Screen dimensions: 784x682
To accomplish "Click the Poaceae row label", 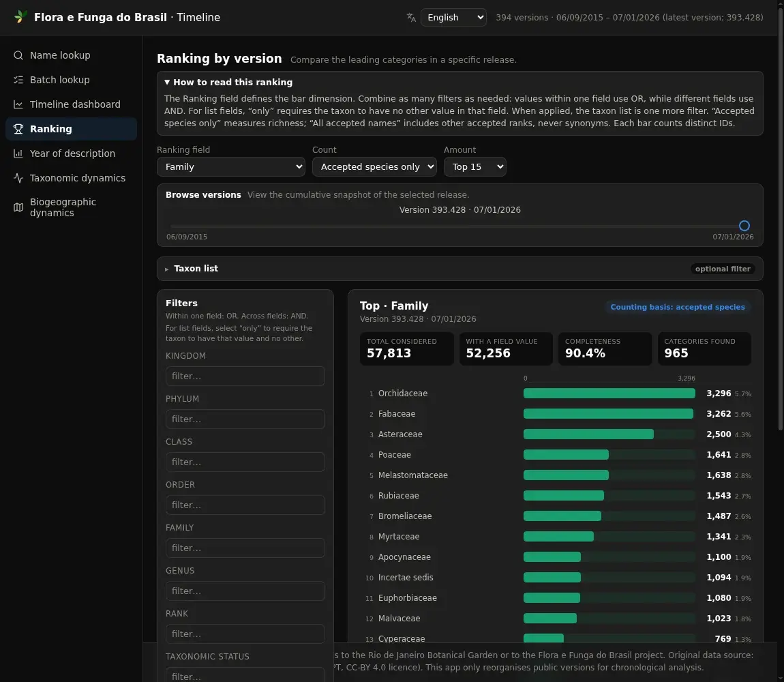I will pyautogui.click(x=395, y=455).
